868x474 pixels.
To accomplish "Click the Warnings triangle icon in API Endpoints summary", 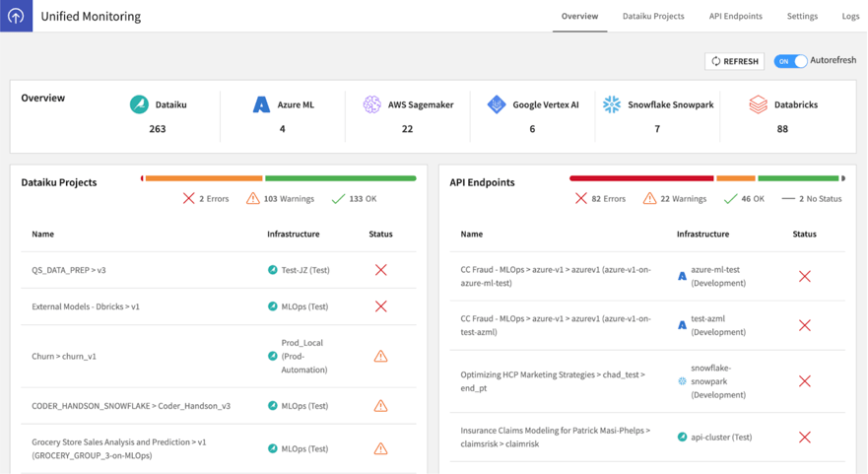I will 649,198.
